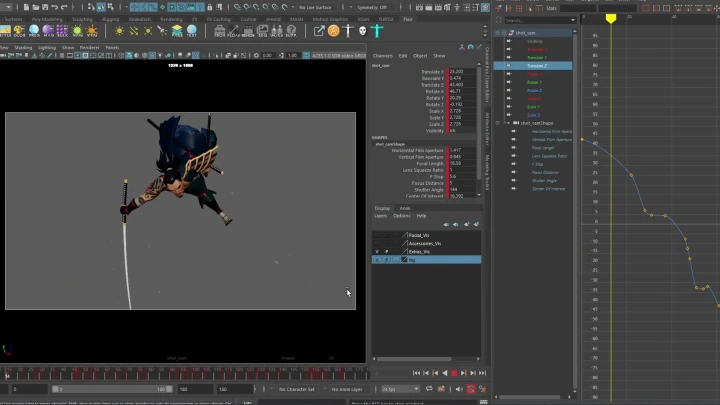
Task: Click the PRES shelf icon
Action: (x=34, y=31)
